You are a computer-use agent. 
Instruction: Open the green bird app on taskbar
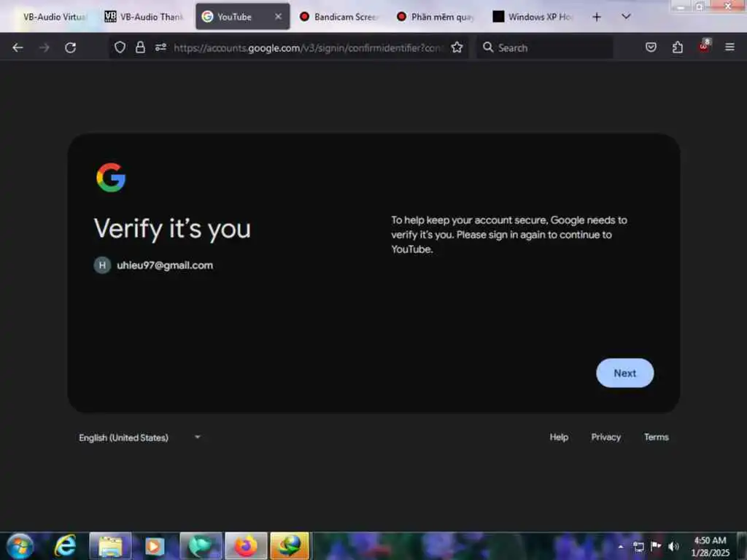[x=201, y=545]
